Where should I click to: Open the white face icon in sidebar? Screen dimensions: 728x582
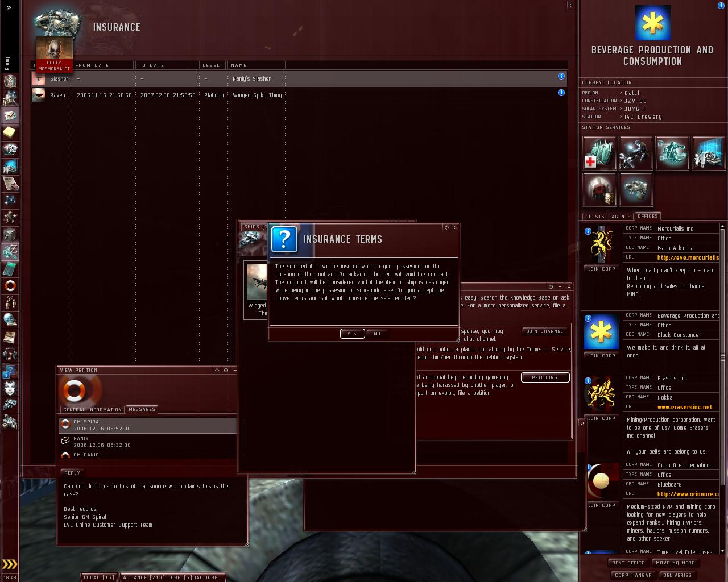[x=10, y=388]
